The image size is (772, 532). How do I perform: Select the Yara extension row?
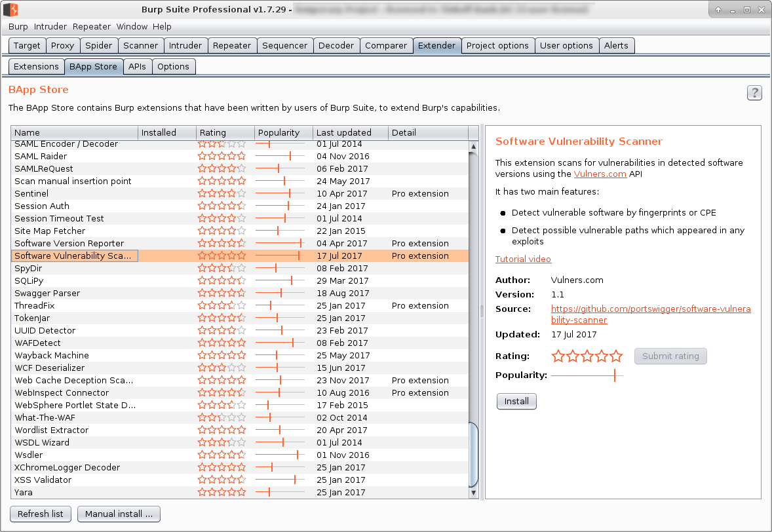pos(240,492)
